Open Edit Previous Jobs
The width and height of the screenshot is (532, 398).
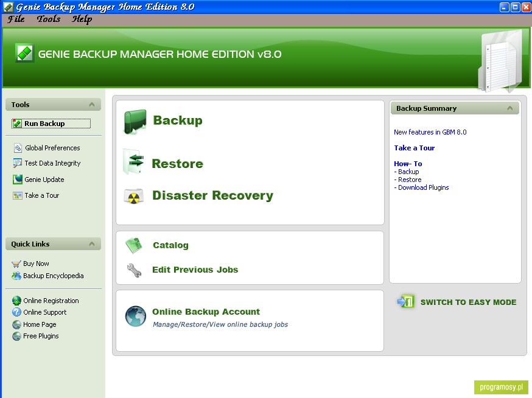[195, 270]
